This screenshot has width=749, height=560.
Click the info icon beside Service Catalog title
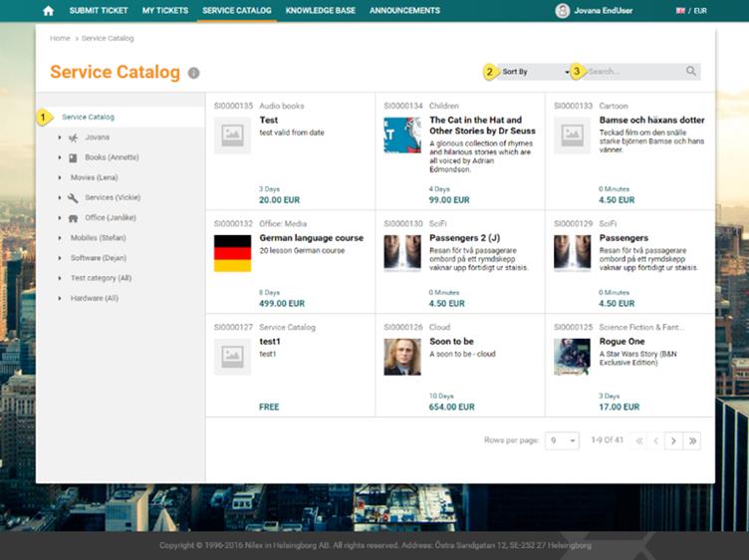tap(193, 73)
